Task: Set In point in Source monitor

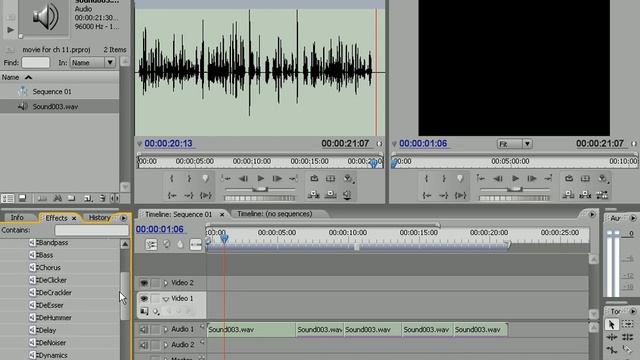Action: (x=172, y=179)
